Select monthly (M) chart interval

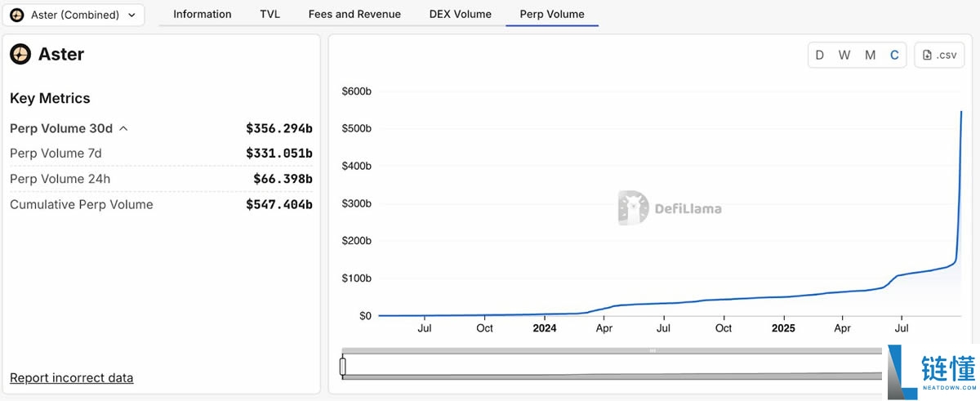tap(871, 55)
